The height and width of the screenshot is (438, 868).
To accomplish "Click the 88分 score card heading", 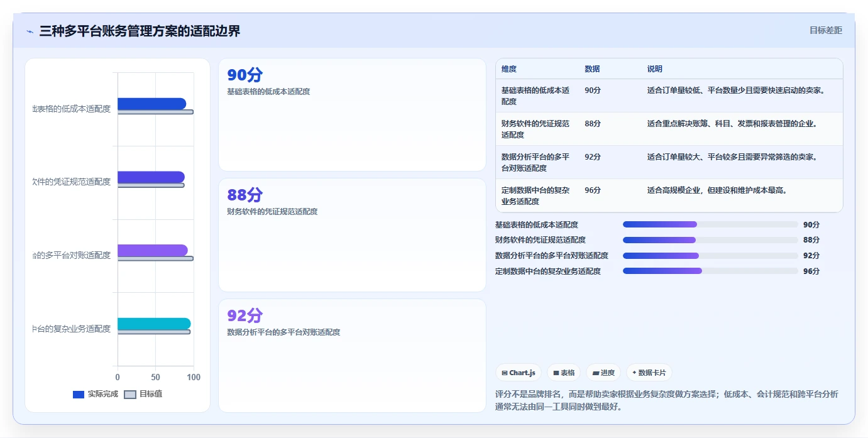I will tap(244, 195).
